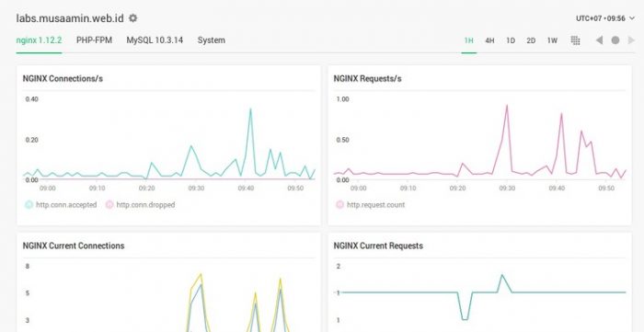The width and height of the screenshot is (644, 332).
Task: Toggle http.request.count legend series
Action: click(371, 204)
